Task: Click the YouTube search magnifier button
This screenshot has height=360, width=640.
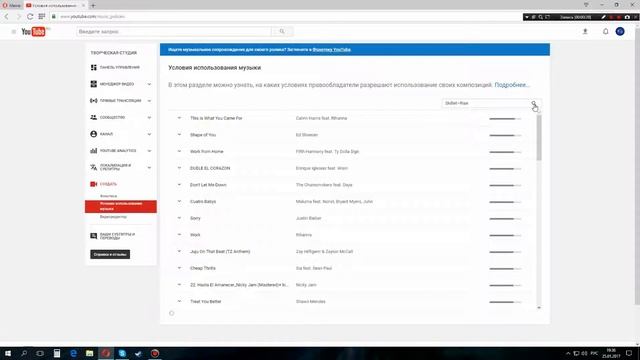Action: (282, 31)
